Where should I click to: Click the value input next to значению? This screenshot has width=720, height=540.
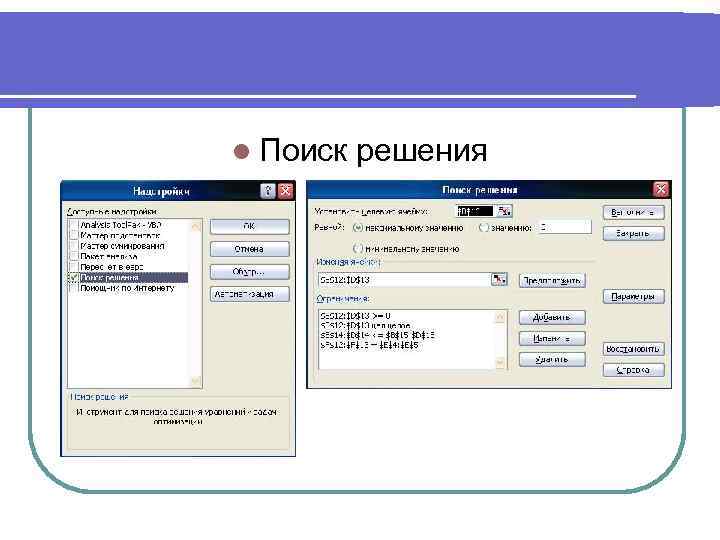point(565,227)
